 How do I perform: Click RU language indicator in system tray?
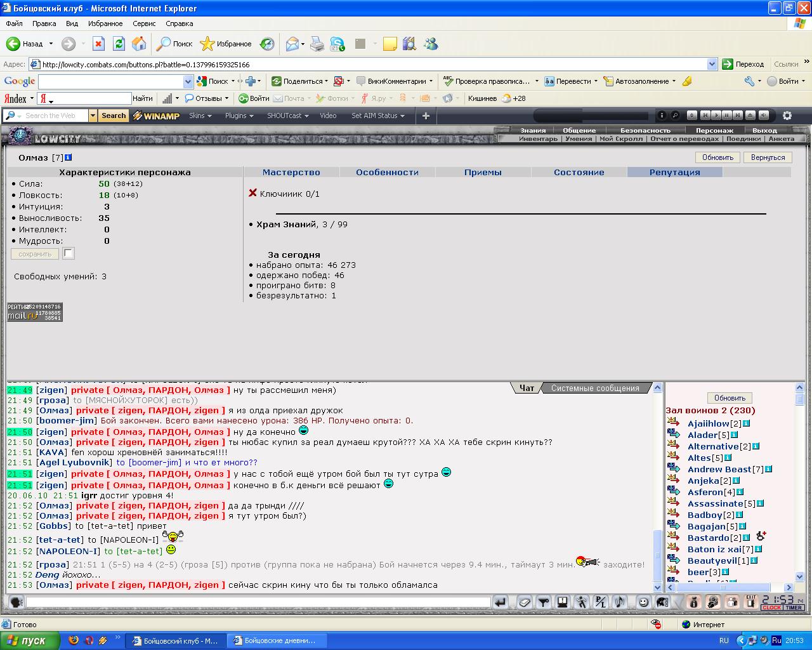point(724,640)
